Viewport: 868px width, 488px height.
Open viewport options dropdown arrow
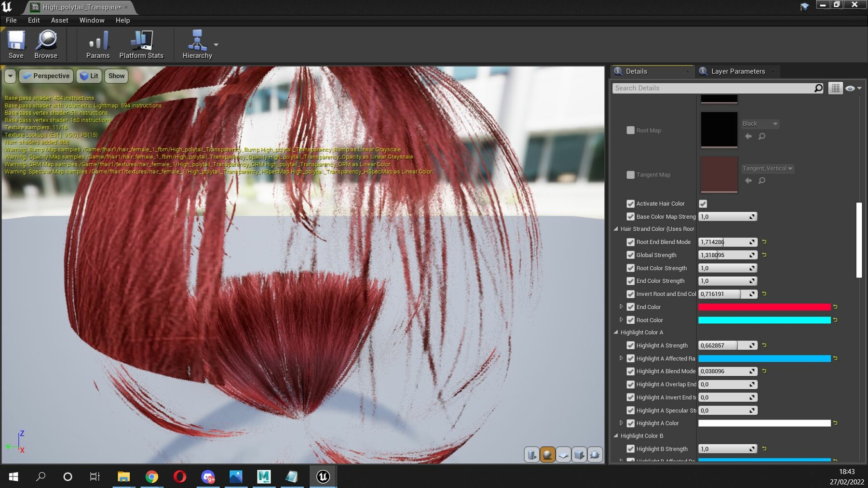pyautogui.click(x=10, y=76)
